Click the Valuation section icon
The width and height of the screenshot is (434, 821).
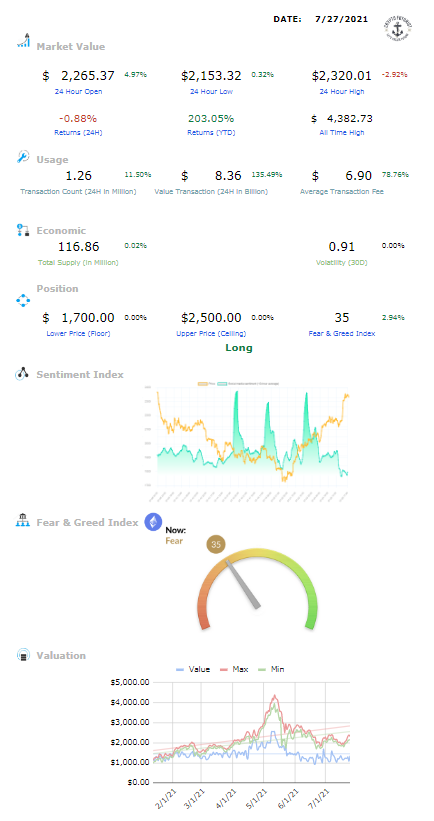pyautogui.click(x=23, y=656)
